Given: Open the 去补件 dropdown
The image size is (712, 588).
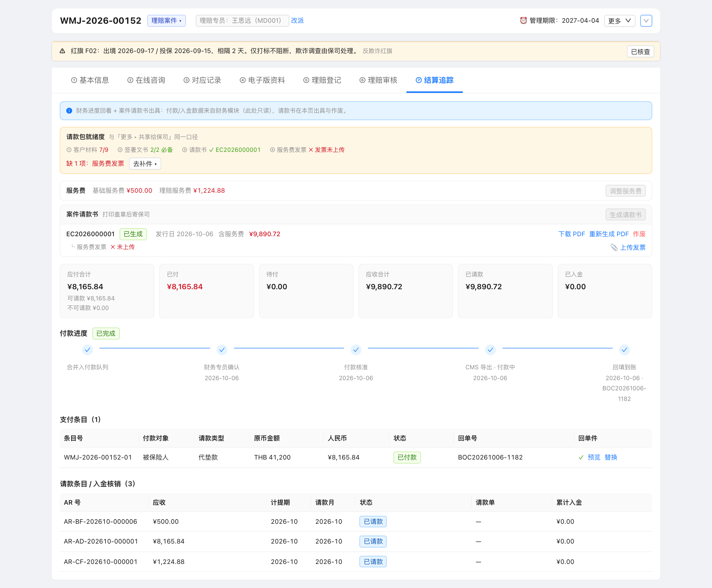Looking at the screenshot, I should pyautogui.click(x=145, y=164).
